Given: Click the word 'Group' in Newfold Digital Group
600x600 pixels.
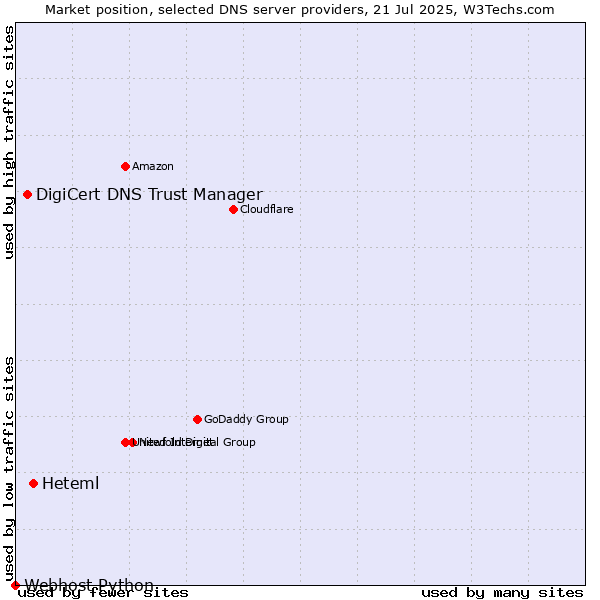Looking at the screenshot, I should click(239, 442).
